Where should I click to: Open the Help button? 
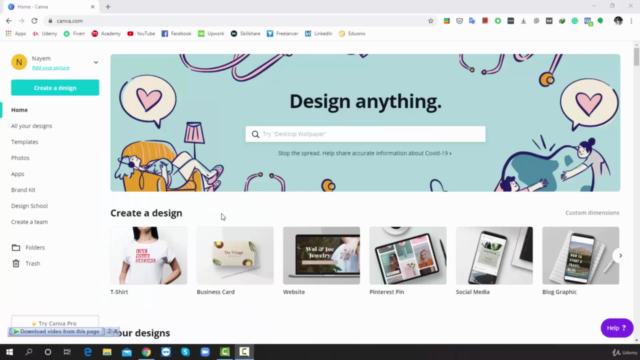click(x=617, y=328)
